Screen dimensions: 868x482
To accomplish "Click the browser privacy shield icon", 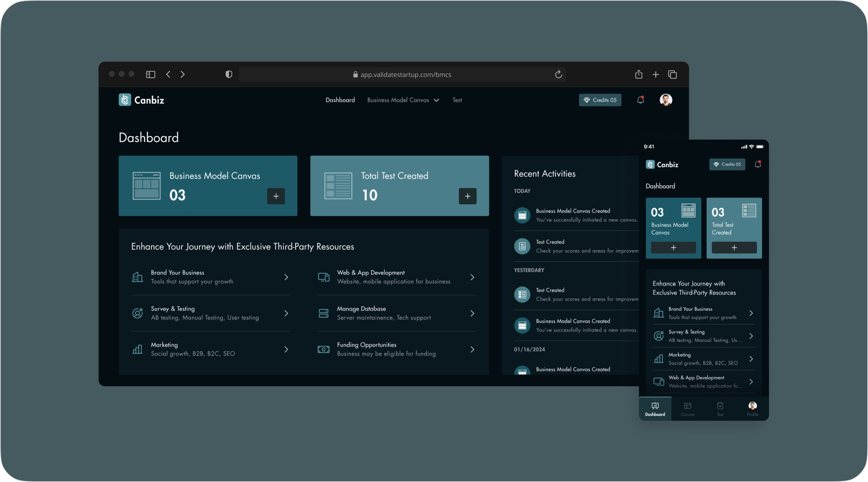I will point(229,74).
